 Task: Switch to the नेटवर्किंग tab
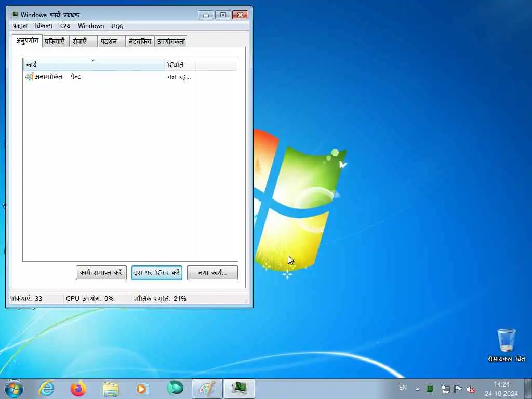click(x=140, y=42)
